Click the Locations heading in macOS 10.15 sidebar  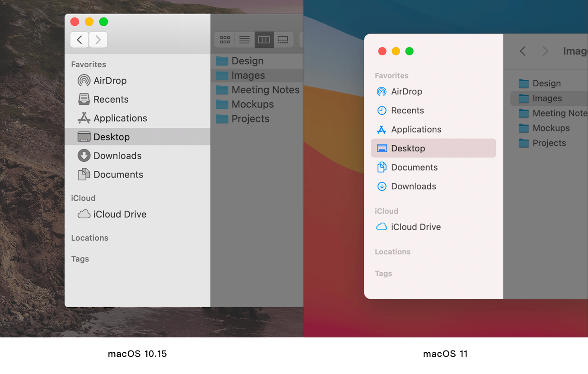[x=89, y=238]
